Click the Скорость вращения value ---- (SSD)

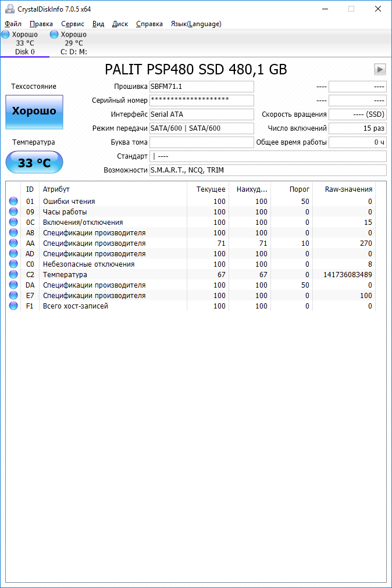click(358, 114)
